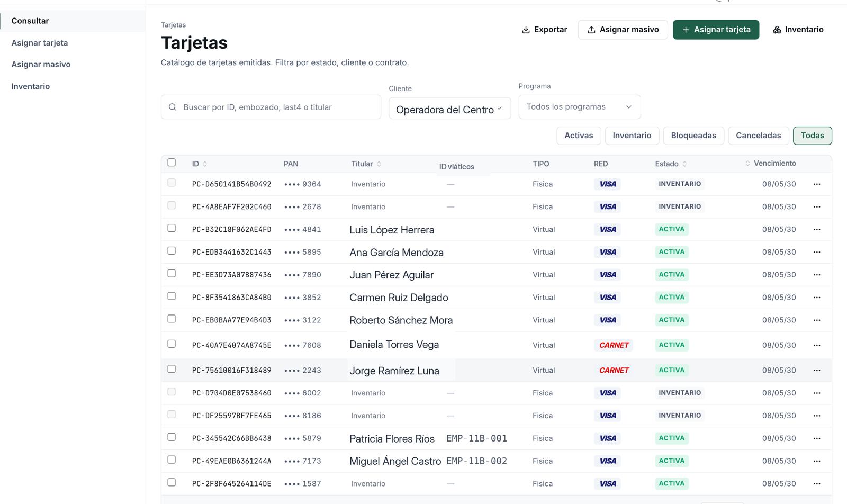Sort the table by Titular column
847x504 pixels.
tap(379, 164)
